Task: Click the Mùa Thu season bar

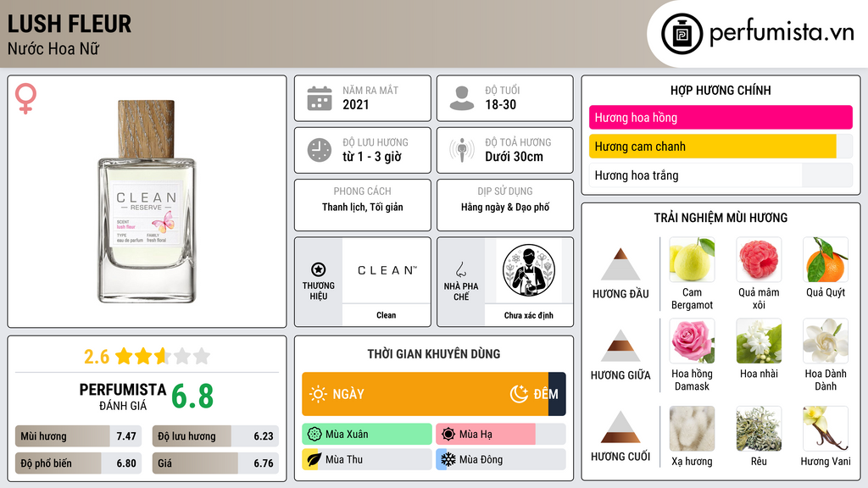Action: [x=367, y=460]
